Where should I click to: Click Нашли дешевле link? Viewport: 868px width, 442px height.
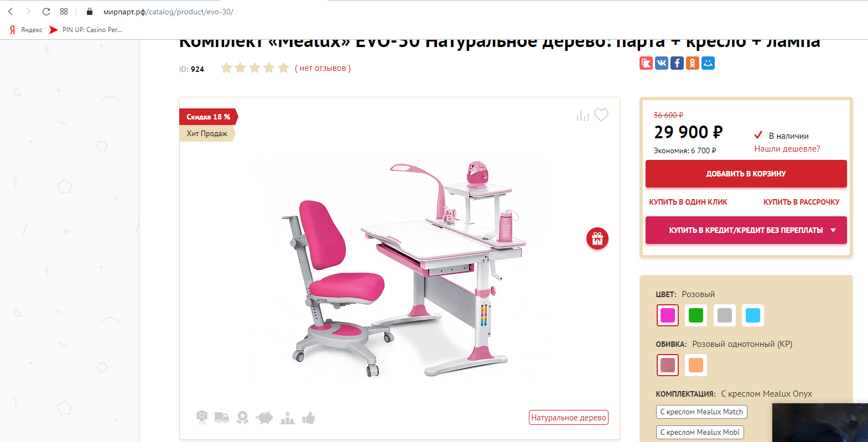coord(787,149)
